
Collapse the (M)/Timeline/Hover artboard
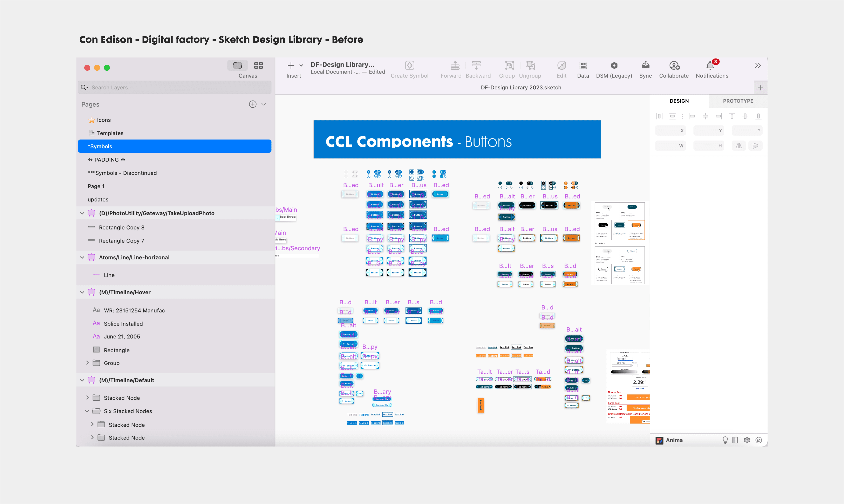(x=82, y=292)
